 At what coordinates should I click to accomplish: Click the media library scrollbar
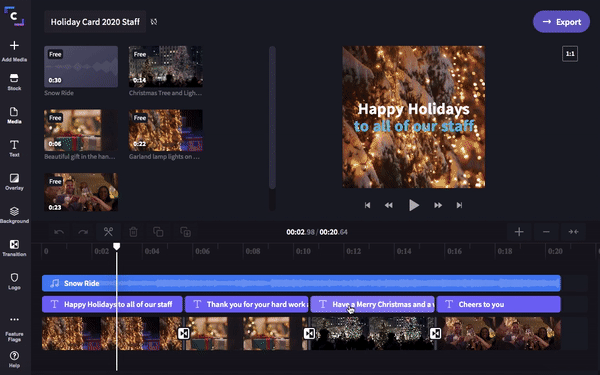tap(272, 117)
